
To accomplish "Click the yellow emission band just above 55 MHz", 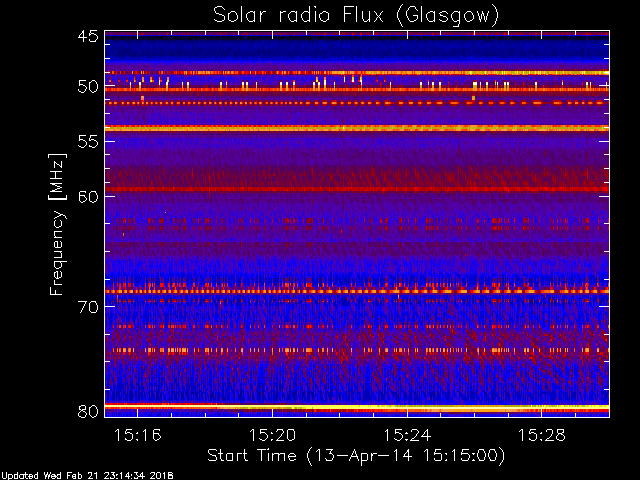I will [356, 128].
